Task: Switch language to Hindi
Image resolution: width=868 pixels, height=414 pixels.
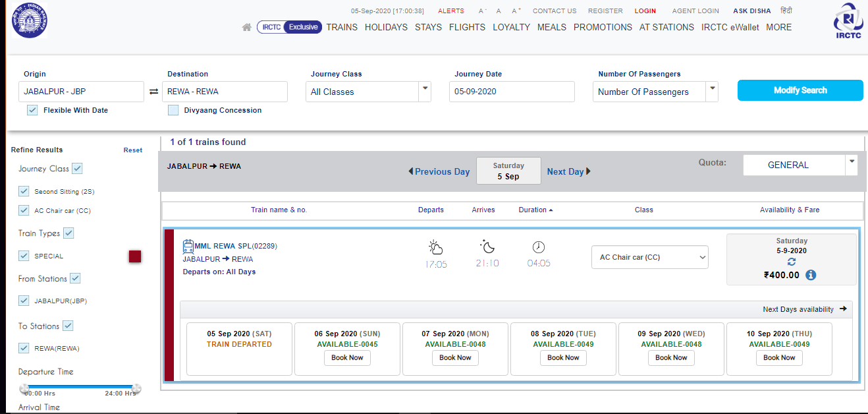Action: point(786,11)
